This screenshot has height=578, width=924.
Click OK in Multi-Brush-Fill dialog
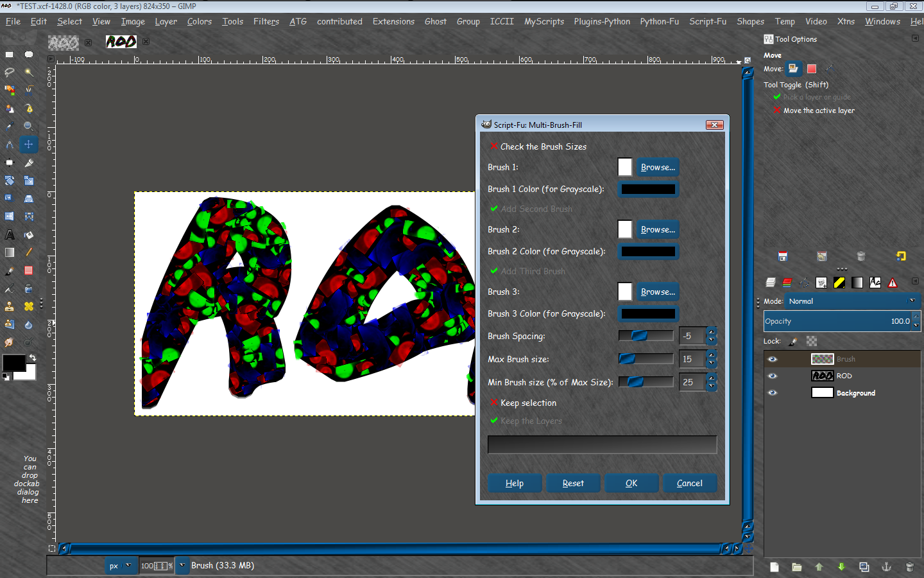pos(631,483)
